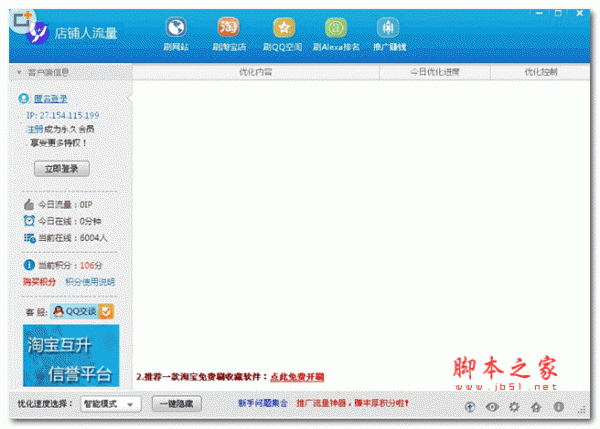Open the green 刷Alexa排名 icon
Image resolution: width=600 pixels, height=429 pixels.
[x=336, y=28]
